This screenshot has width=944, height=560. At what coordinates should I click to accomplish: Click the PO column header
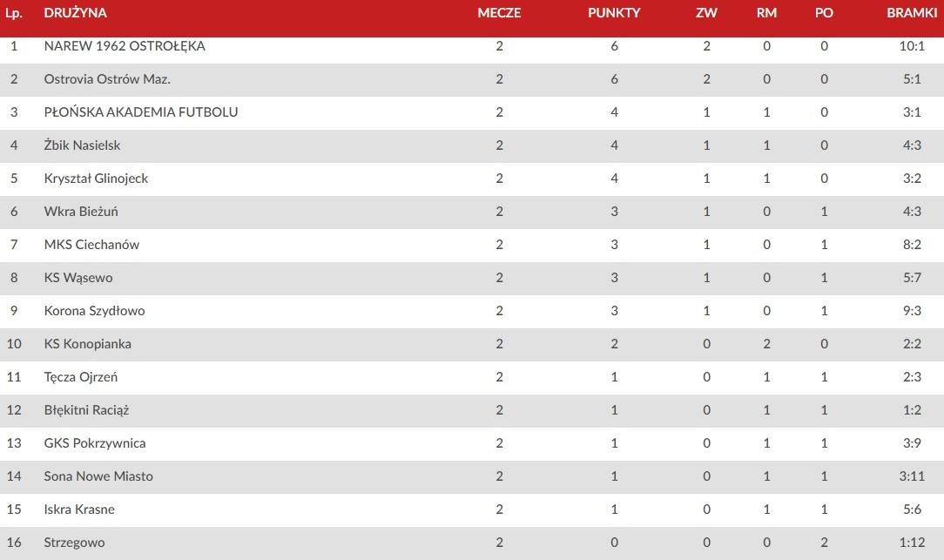(x=824, y=13)
